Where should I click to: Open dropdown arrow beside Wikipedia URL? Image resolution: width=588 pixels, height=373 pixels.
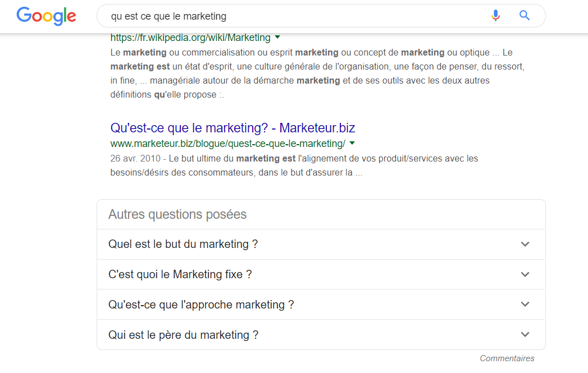coord(277,37)
